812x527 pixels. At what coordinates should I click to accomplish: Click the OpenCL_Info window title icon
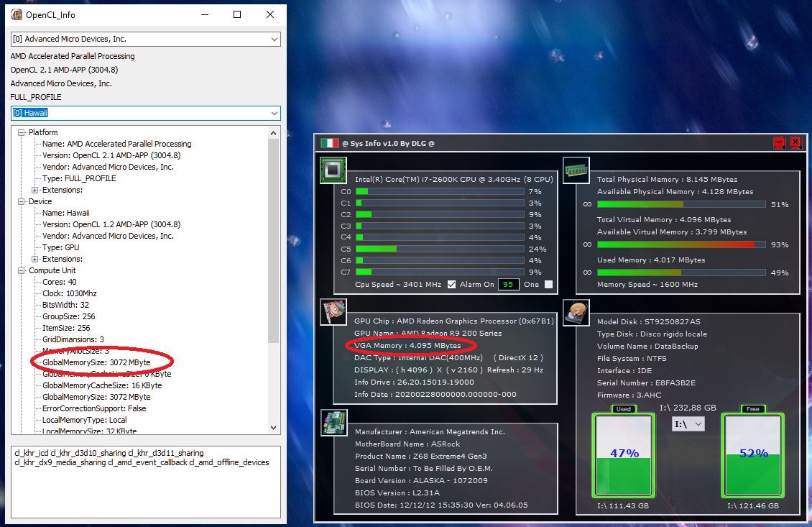point(17,14)
